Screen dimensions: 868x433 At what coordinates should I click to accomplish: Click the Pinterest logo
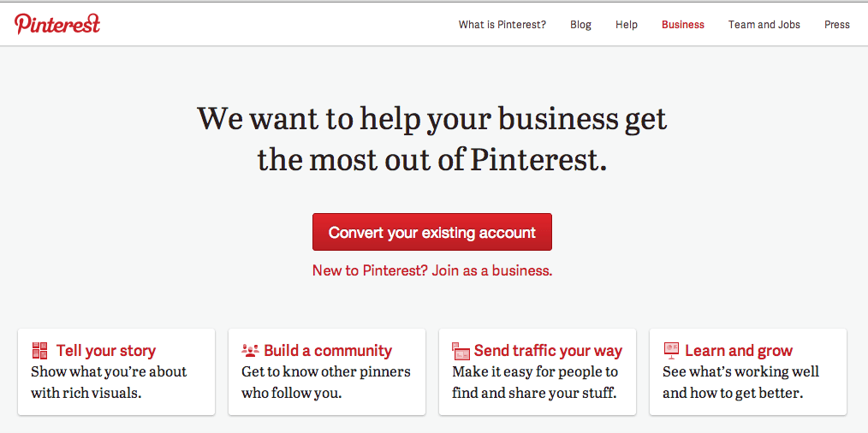(x=57, y=24)
